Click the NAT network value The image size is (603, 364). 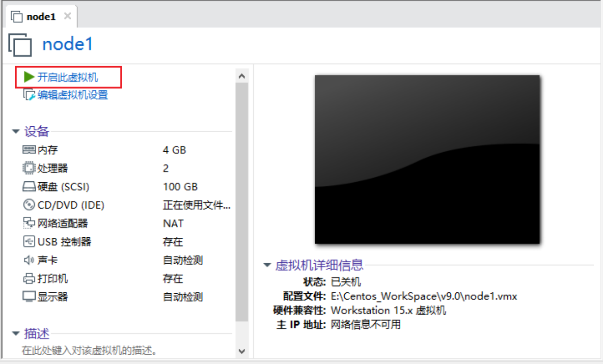[173, 223]
